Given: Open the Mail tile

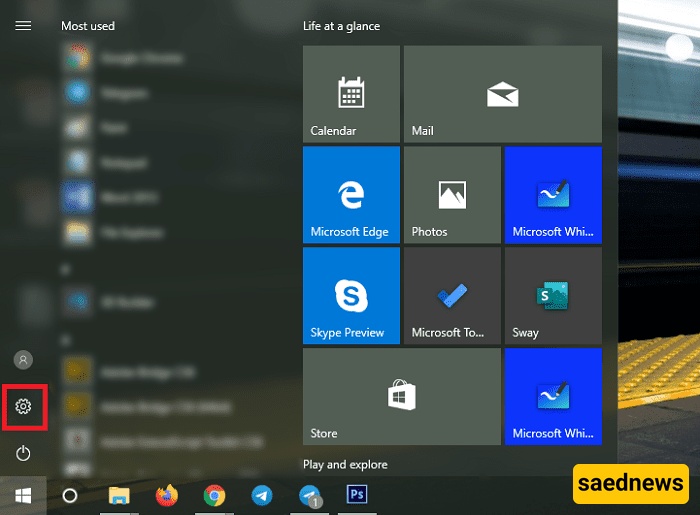Looking at the screenshot, I should (503, 94).
